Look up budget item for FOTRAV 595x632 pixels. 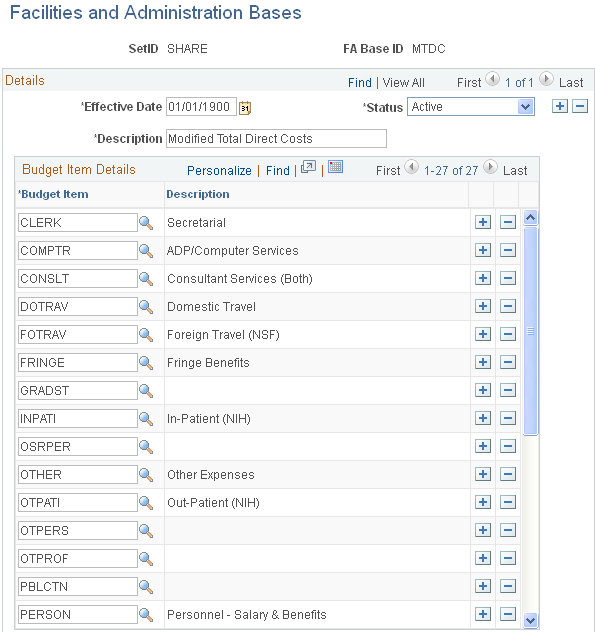146,335
